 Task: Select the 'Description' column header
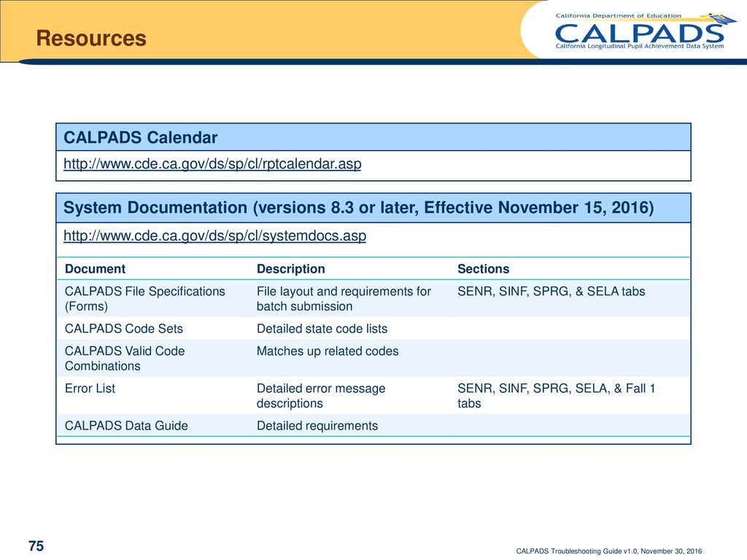(290, 269)
